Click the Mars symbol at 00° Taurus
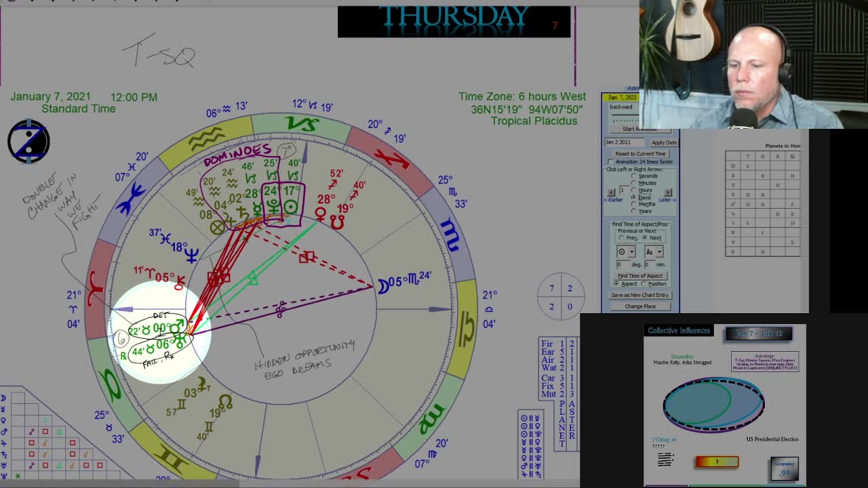This screenshot has height=488, width=868. tap(178, 326)
